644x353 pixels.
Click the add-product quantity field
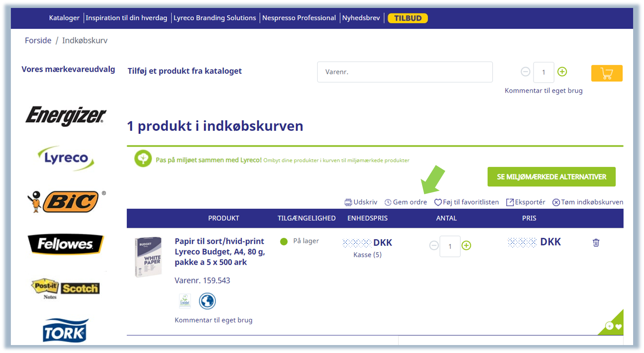coord(544,72)
